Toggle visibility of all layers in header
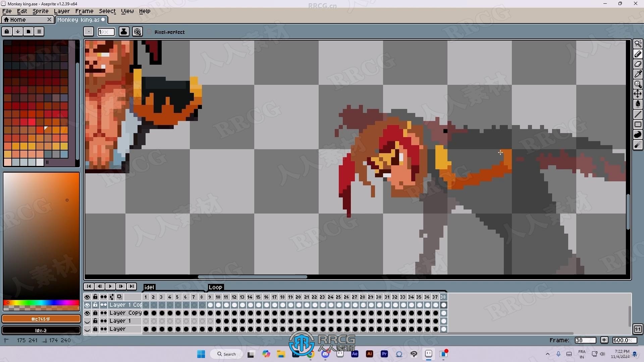 pyautogui.click(x=87, y=297)
